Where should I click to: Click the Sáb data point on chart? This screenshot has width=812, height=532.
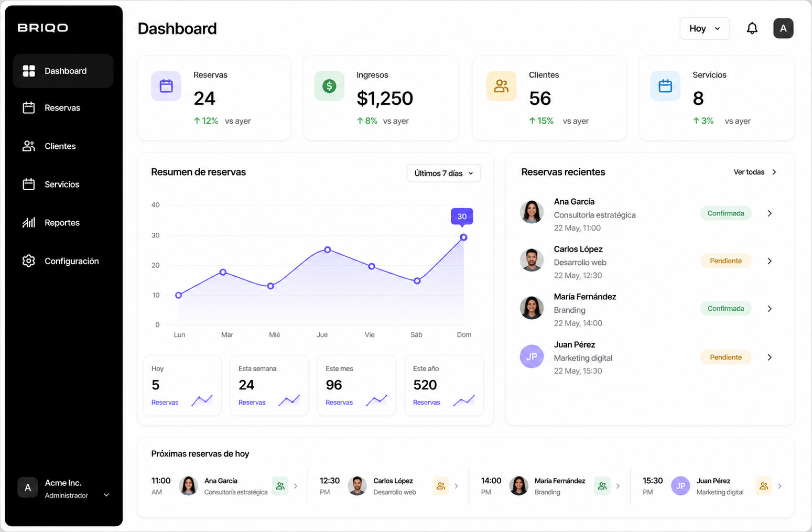click(x=417, y=281)
